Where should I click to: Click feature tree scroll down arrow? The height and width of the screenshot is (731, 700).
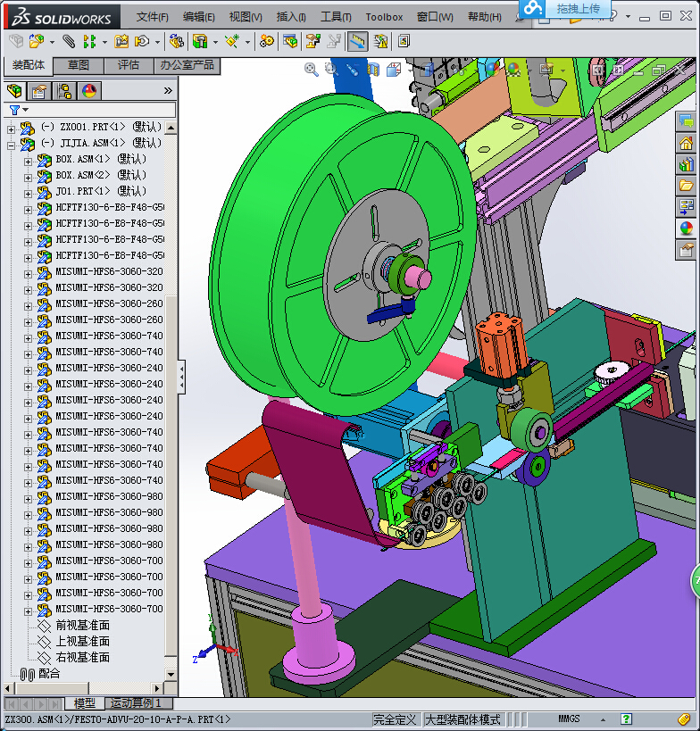(171, 674)
